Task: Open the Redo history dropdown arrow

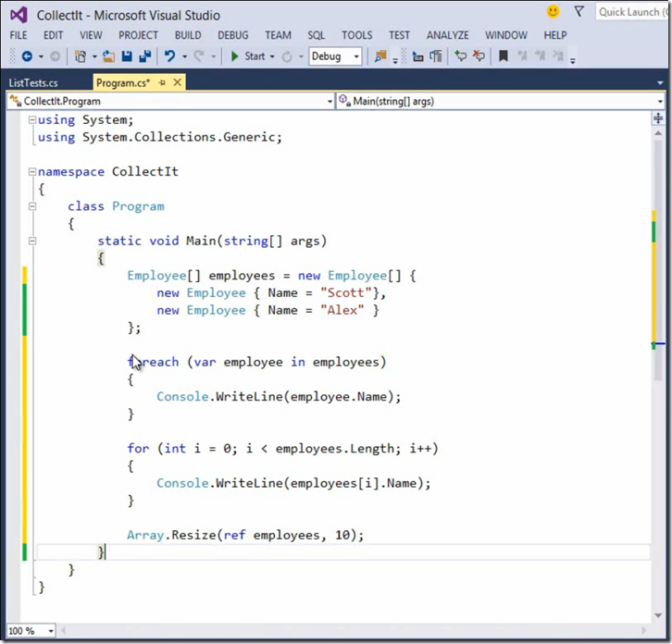Action: pos(213,56)
